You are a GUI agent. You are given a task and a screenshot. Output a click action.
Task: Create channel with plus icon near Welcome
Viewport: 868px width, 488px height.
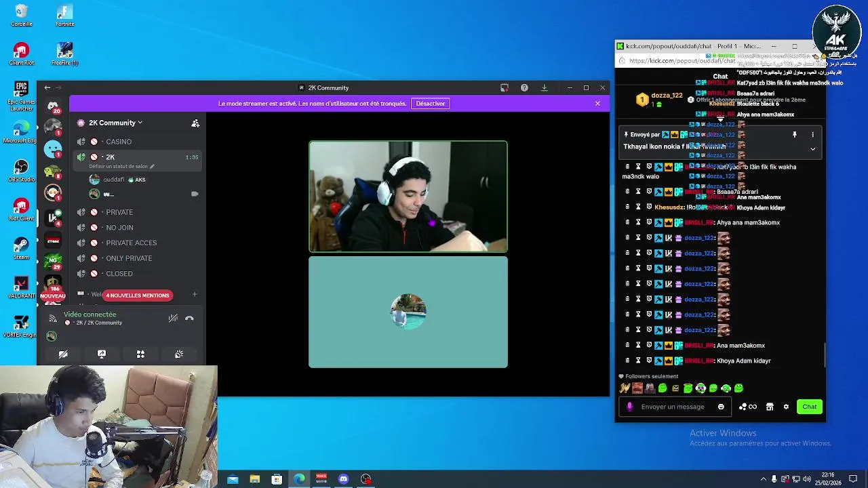pyautogui.click(x=195, y=294)
